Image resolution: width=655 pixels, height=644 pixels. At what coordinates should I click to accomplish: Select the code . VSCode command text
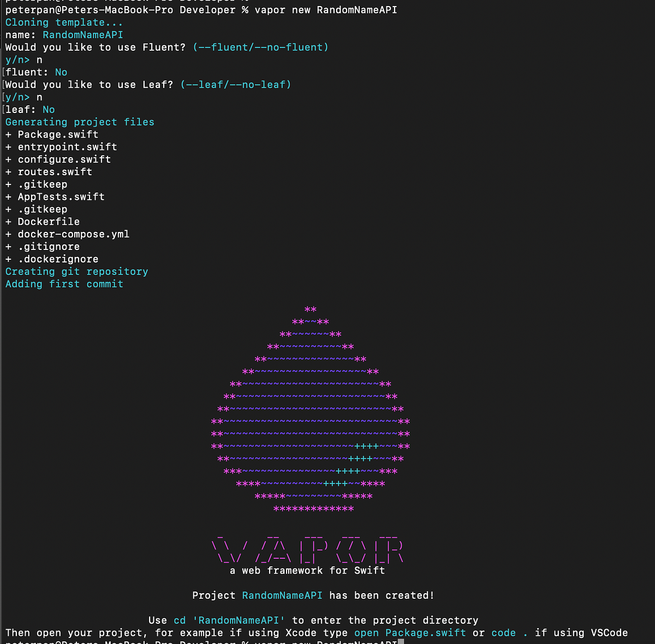pyautogui.click(x=511, y=633)
